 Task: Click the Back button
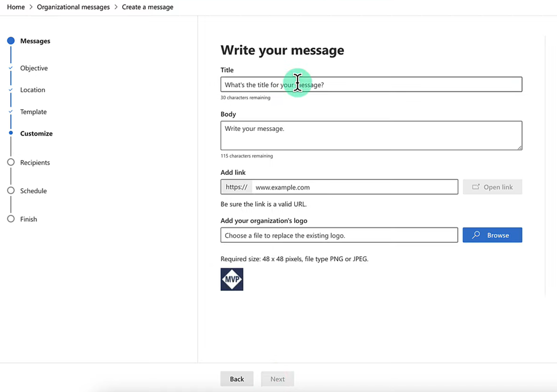[x=237, y=379]
